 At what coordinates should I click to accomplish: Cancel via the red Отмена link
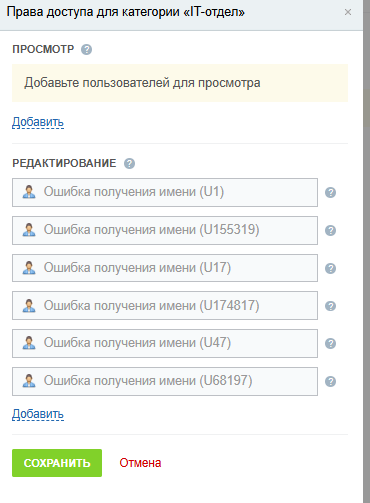point(140,463)
